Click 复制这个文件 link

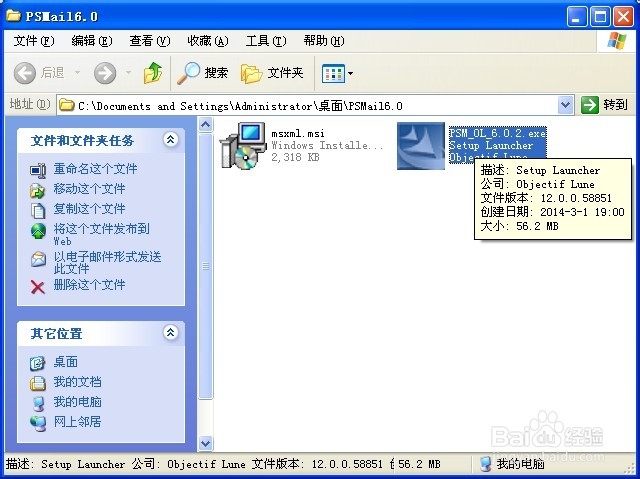pyautogui.click(x=89, y=208)
